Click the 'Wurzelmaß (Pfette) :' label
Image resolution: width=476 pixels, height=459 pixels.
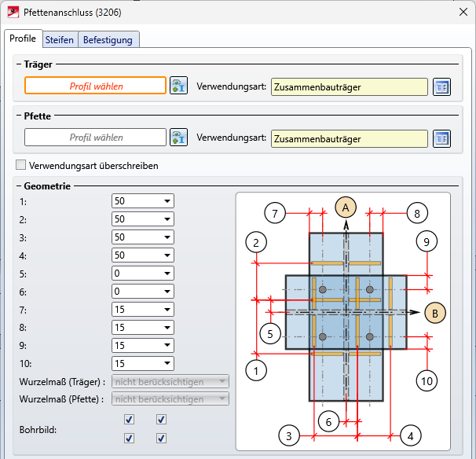(x=61, y=398)
